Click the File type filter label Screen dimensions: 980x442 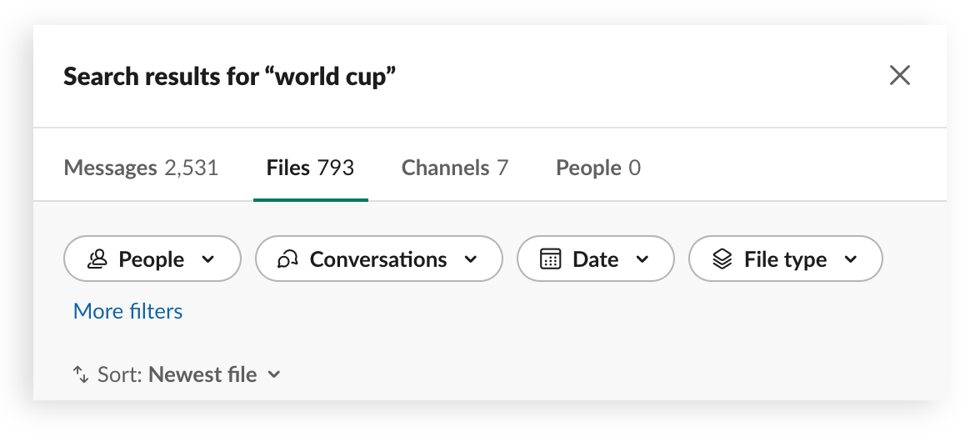click(x=785, y=259)
